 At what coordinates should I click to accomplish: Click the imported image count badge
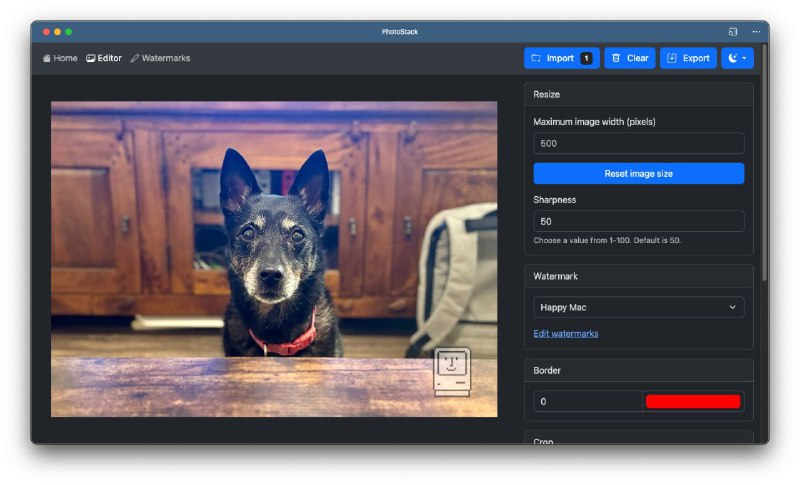[586, 58]
